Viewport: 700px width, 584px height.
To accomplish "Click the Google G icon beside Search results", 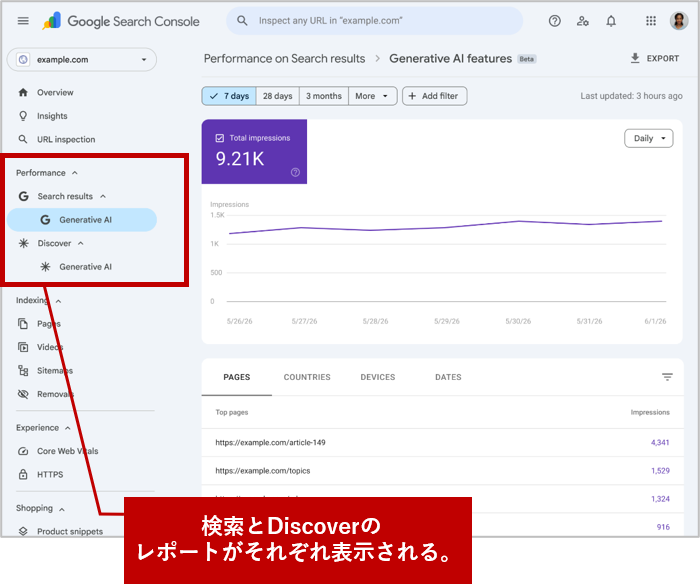I will pos(24,196).
